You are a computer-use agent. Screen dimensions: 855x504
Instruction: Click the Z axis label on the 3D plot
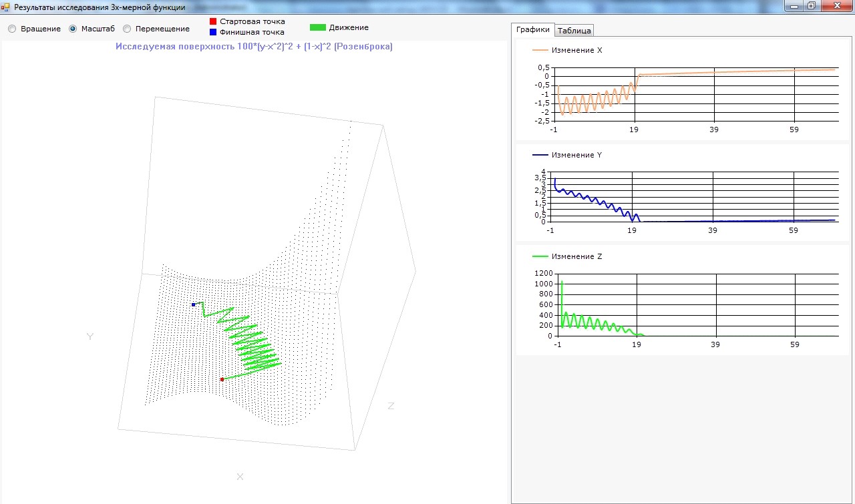pos(391,406)
